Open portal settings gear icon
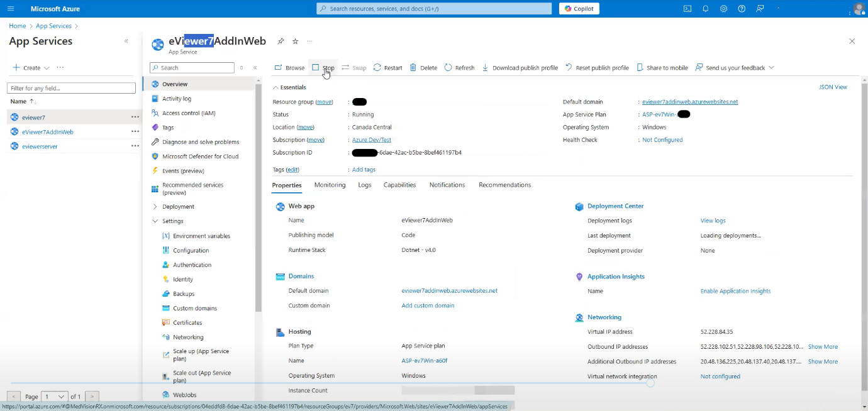Viewport: 868px width, 411px height. (x=724, y=9)
